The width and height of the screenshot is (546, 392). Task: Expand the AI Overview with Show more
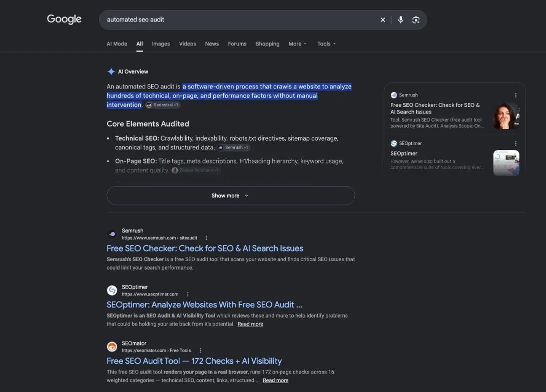231,195
